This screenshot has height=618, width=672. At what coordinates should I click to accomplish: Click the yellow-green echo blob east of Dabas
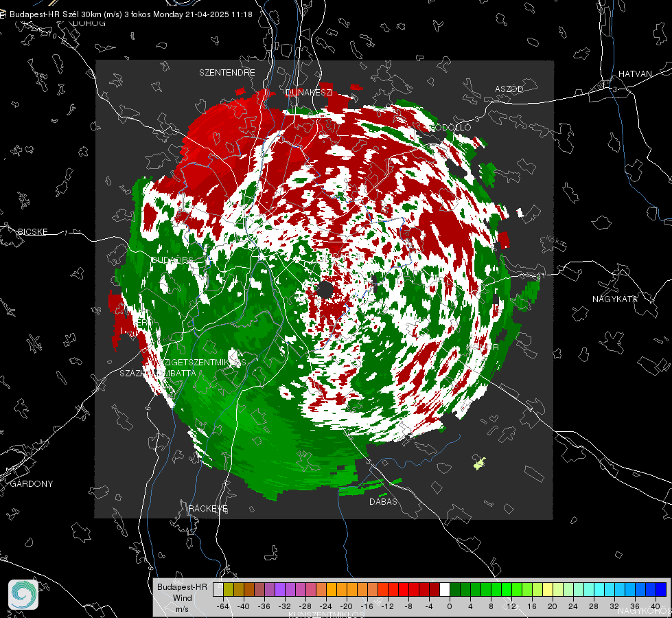[x=480, y=463]
